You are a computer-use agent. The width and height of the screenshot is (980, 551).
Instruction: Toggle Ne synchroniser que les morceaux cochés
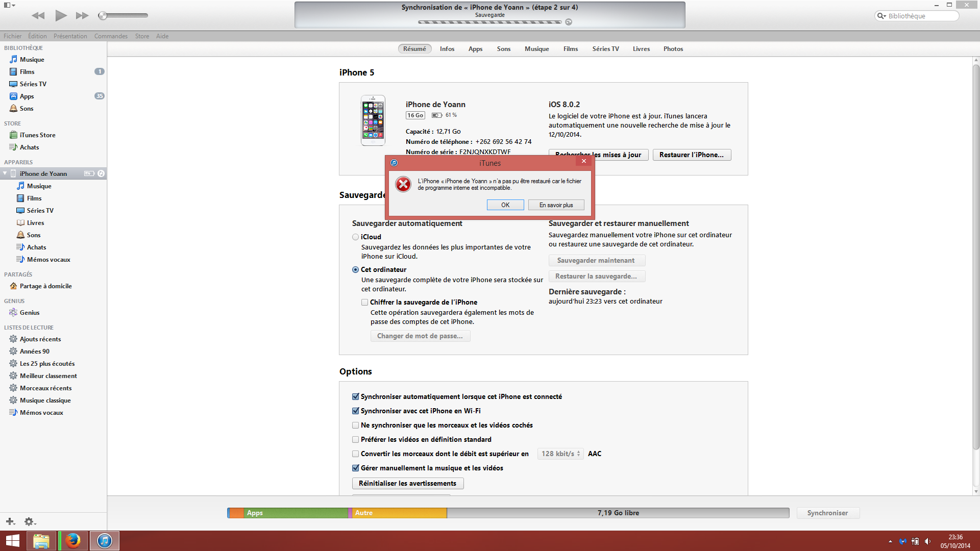[x=355, y=425]
